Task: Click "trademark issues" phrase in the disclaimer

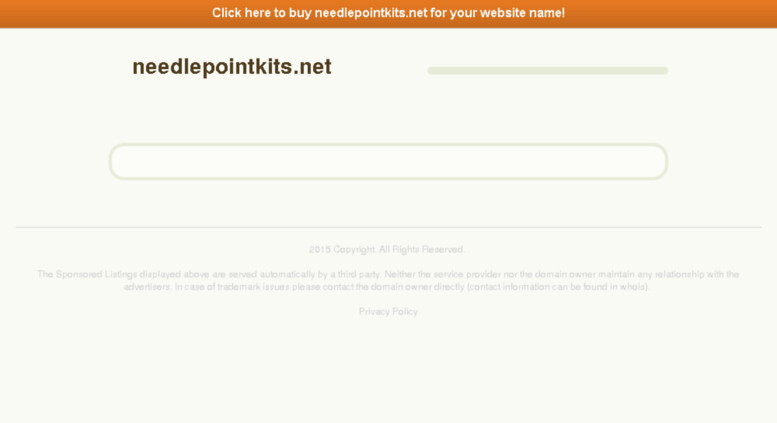Action: tap(253, 287)
